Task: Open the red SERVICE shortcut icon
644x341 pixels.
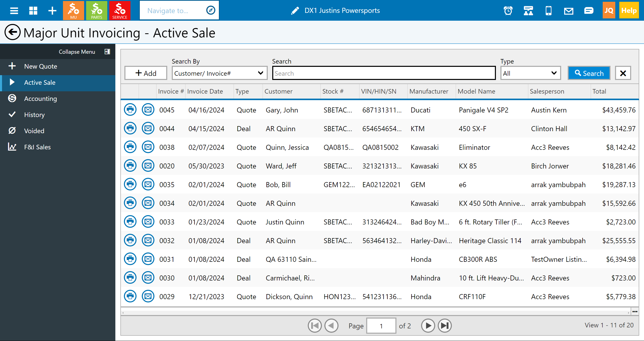Action: tap(120, 10)
